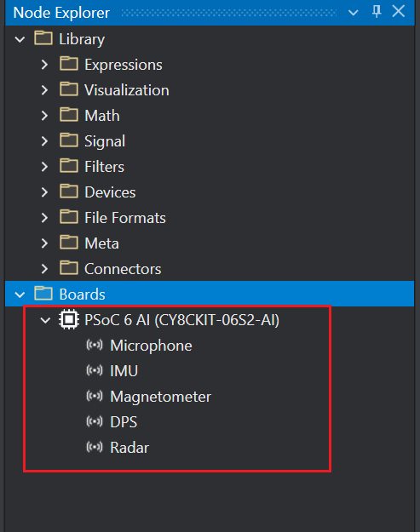Collapse the Boards tree node
This screenshot has width=420, height=532.
click(20, 295)
